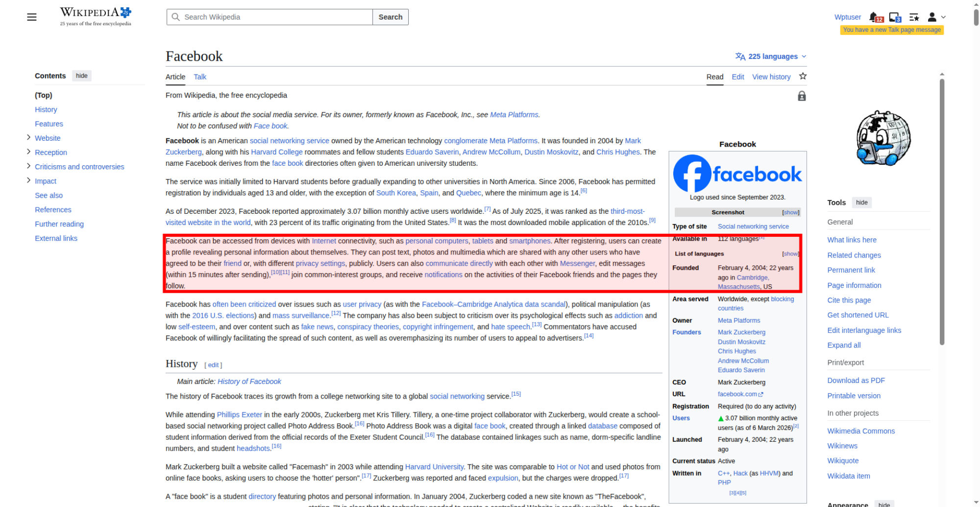980x507 pixels.
Task: Add page to watchlist with star icon
Action: click(803, 76)
